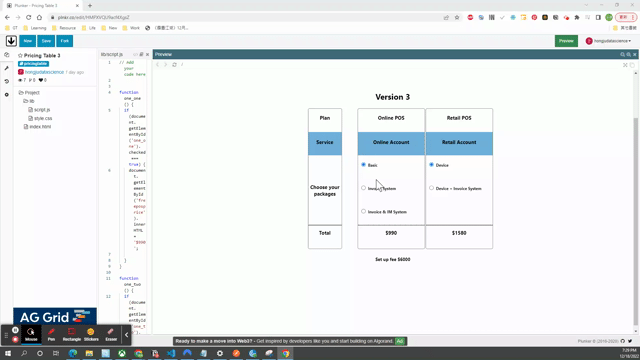The width and height of the screenshot is (640, 360).
Task: Collapse the recorder toolbar with chevron
Action: click(127, 335)
